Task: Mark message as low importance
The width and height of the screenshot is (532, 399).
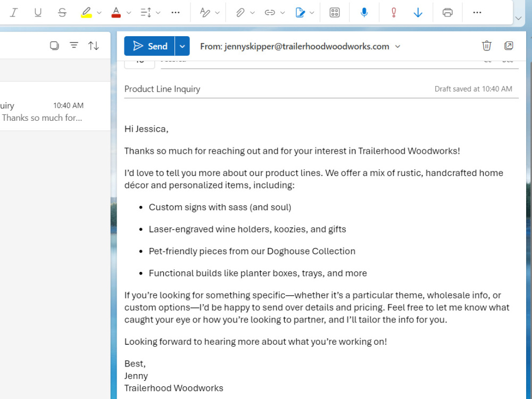Action: tap(418, 13)
